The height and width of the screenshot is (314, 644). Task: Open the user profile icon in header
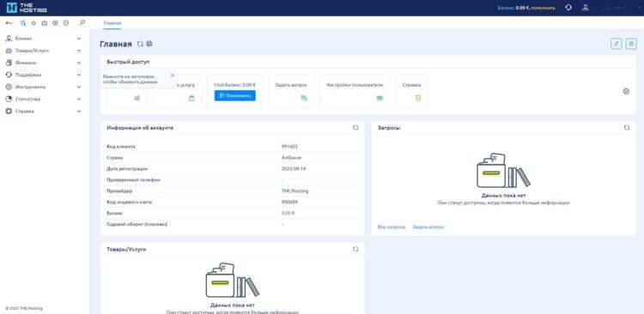pos(586,8)
